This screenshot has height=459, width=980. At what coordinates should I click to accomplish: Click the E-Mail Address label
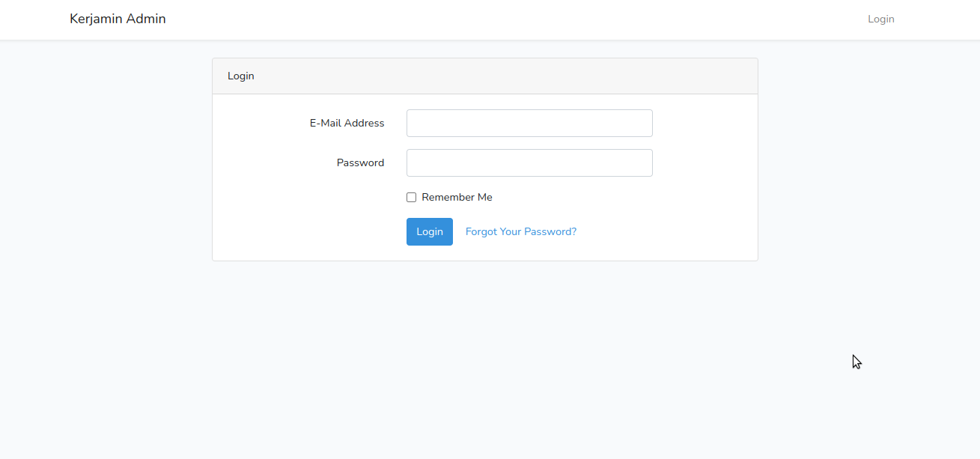pyautogui.click(x=347, y=123)
